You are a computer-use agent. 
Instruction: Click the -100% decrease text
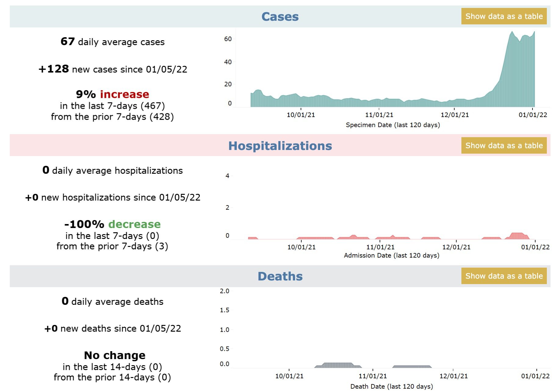click(113, 224)
